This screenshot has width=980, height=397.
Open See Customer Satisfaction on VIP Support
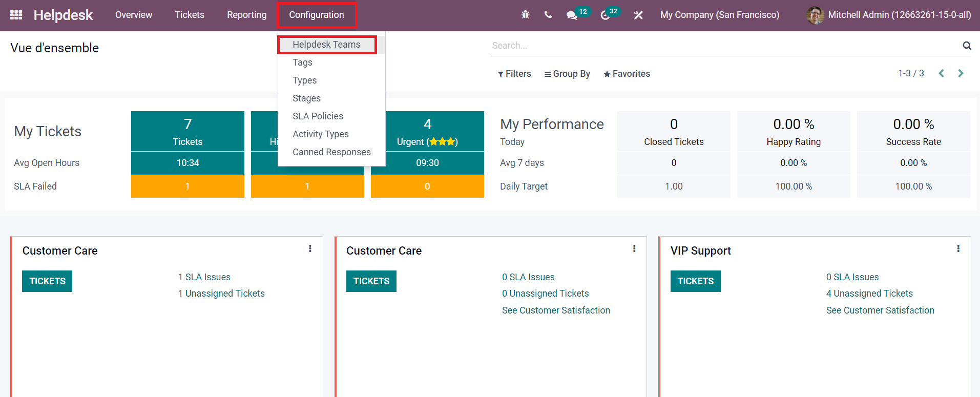(x=880, y=310)
